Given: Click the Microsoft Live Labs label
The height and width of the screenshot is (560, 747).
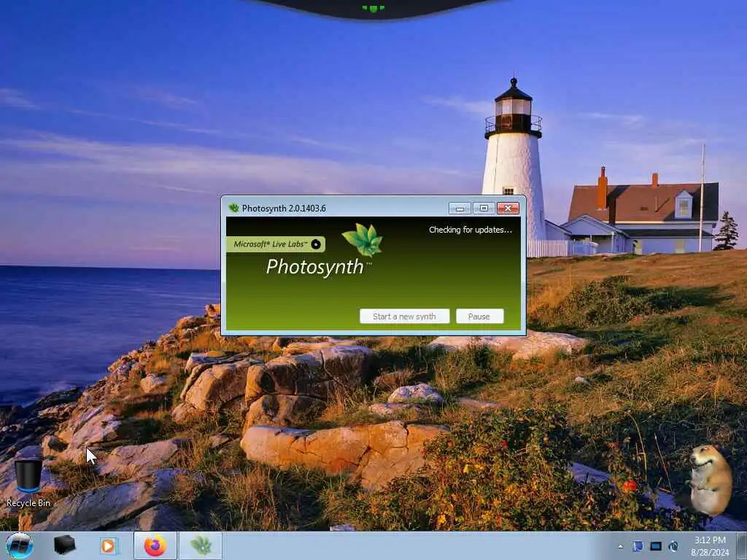Looking at the screenshot, I should point(270,244).
